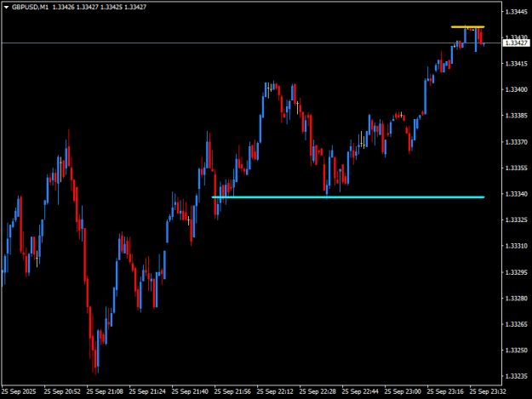This screenshot has height=399, width=532.
Task: Select the cyan horizontal support line
Action: pos(348,197)
